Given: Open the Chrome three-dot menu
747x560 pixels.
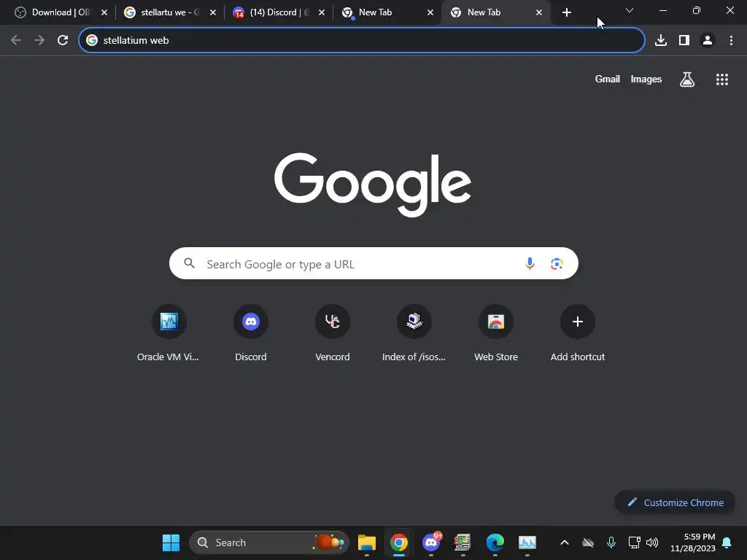Looking at the screenshot, I should [x=731, y=41].
